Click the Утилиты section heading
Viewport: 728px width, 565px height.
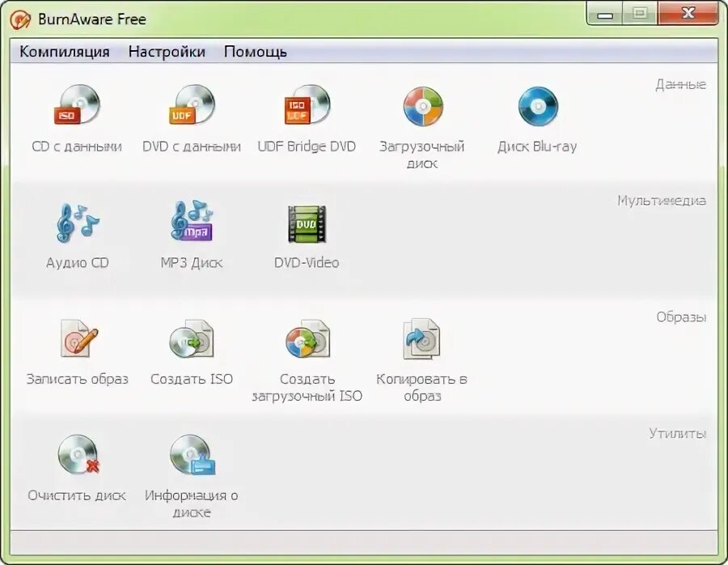[x=677, y=433]
